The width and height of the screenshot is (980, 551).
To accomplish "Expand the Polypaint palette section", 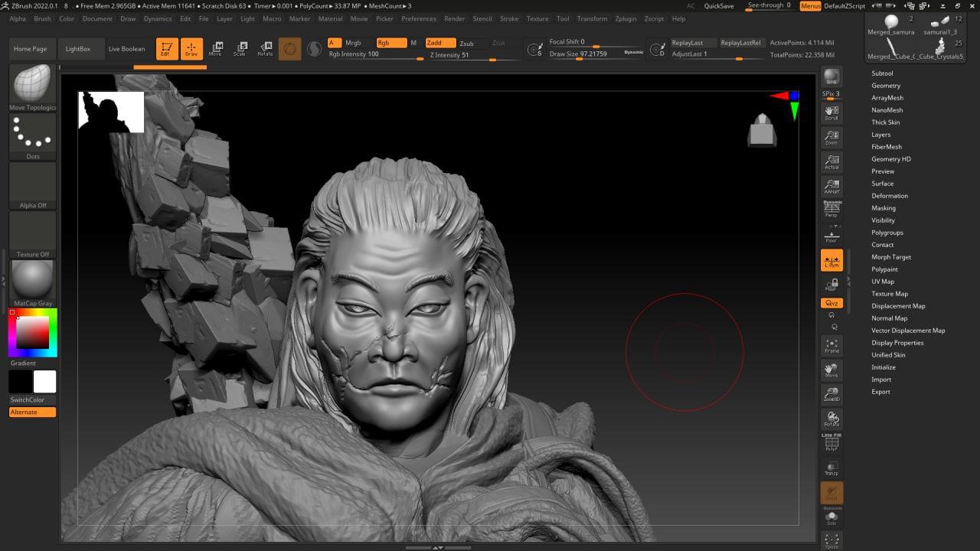I will click(884, 269).
